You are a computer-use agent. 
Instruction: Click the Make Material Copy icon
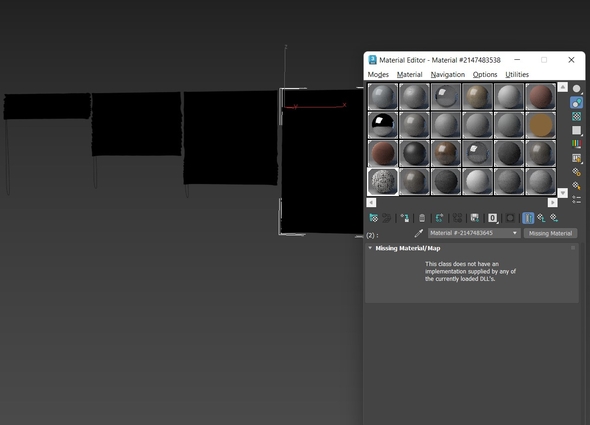[439, 218]
